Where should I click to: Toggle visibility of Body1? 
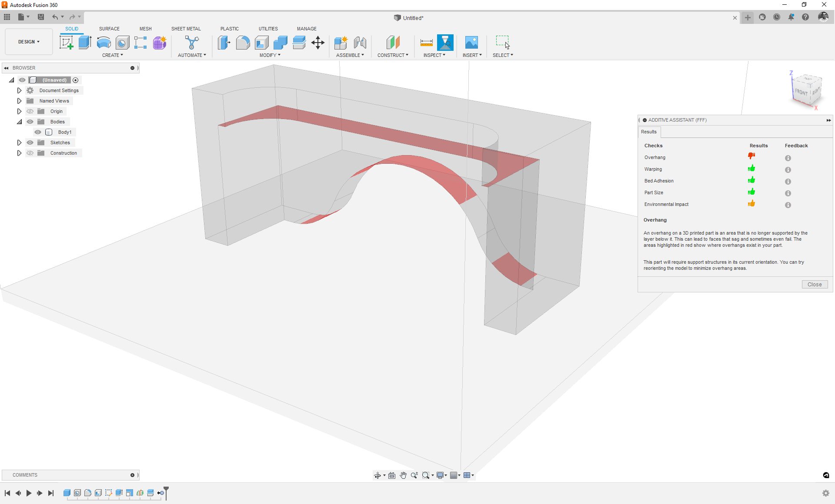tap(37, 132)
